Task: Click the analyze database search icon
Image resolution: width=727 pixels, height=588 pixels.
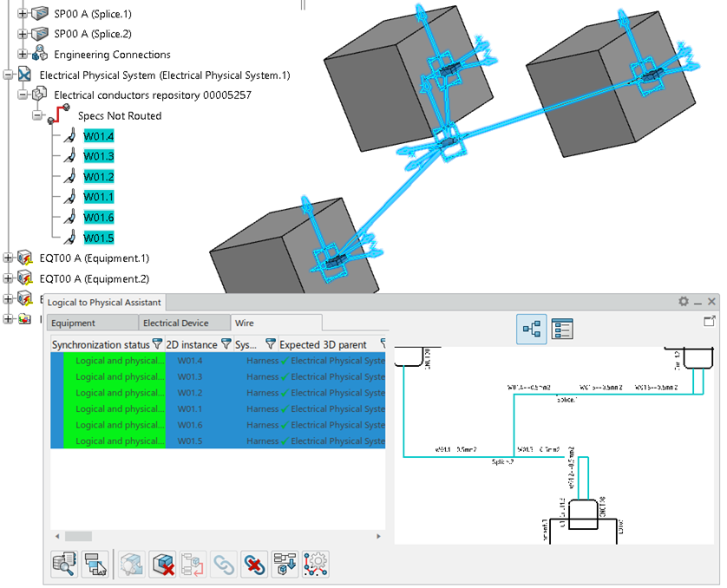Action: (x=64, y=564)
